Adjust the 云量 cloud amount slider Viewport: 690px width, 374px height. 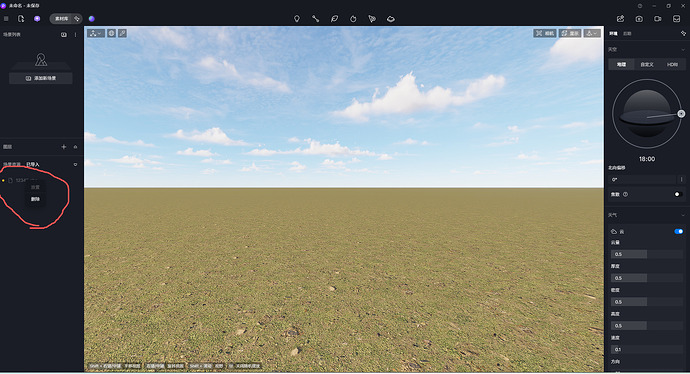(x=646, y=254)
